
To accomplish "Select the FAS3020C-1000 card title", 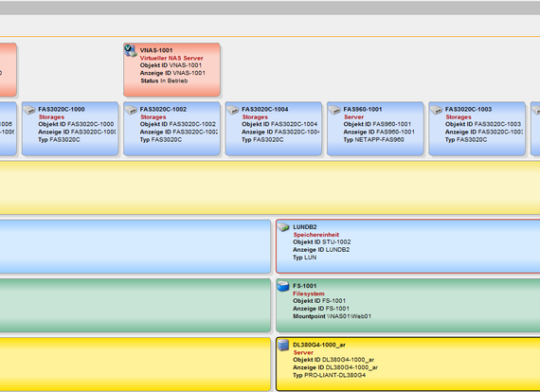I will pos(62,109).
